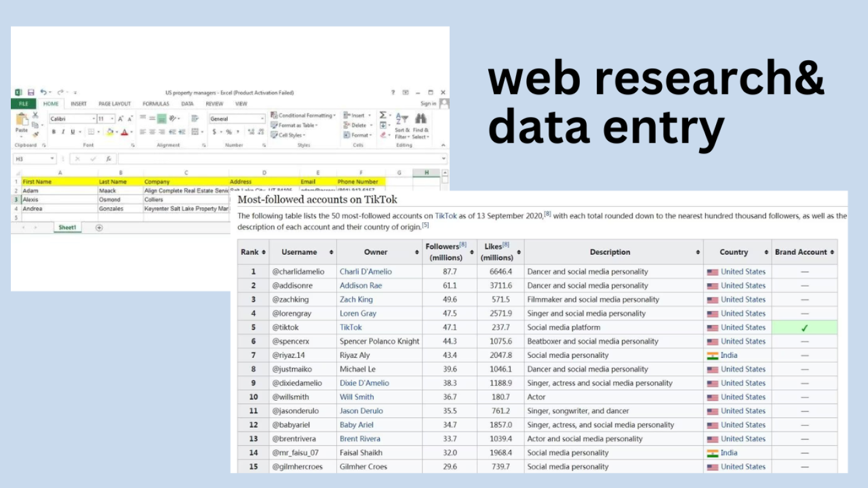Switch to the VIEW ribbon tab
Image resolution: width=868 pixels, height=488 pixels.
point(241,104)
